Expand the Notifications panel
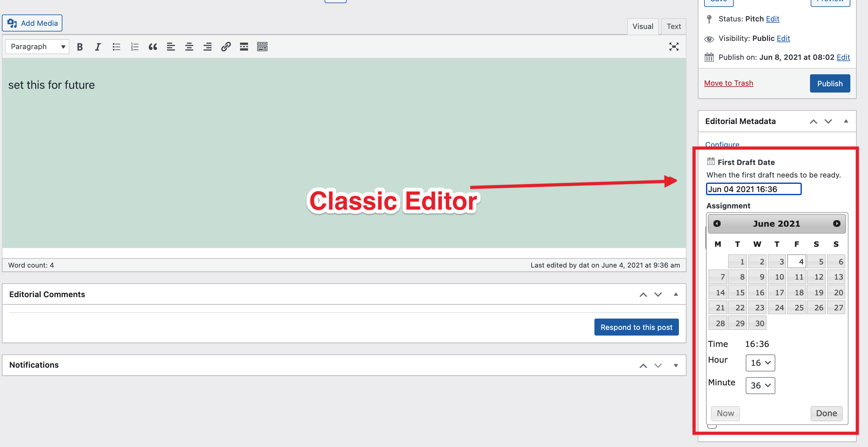Image resolution: width=868 pixels, height=447 pixels. (676, 365)
